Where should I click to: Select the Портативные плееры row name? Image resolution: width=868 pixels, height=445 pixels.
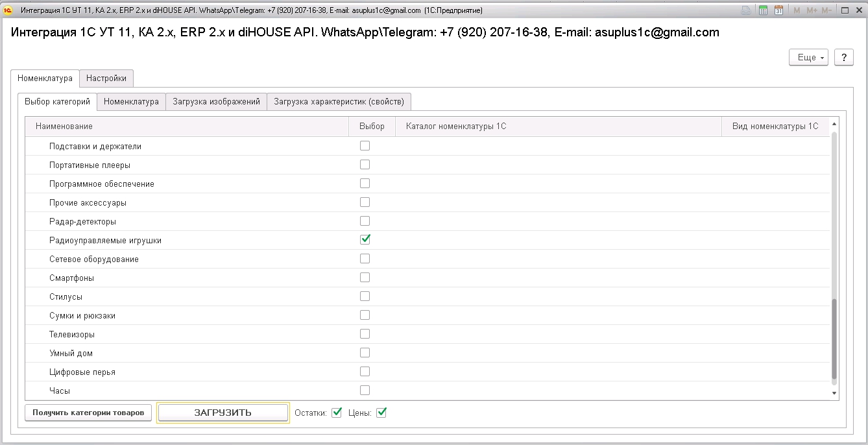[x=90, y=165]
